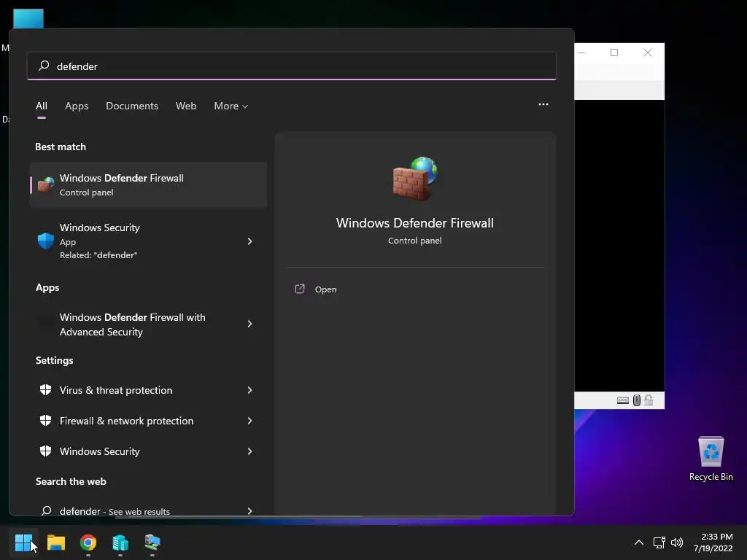Open Windows Defender Firewall best match result

pos(148,184)
